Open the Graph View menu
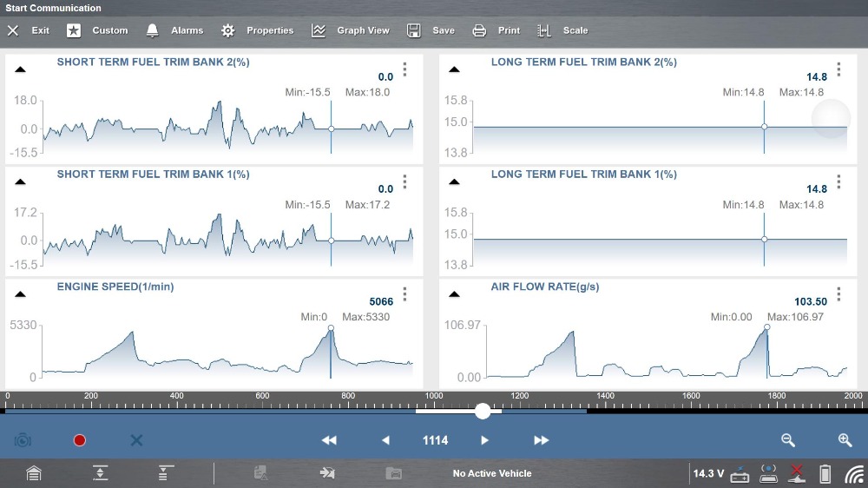The image size is (868, 488). click(x=351, y=30)
